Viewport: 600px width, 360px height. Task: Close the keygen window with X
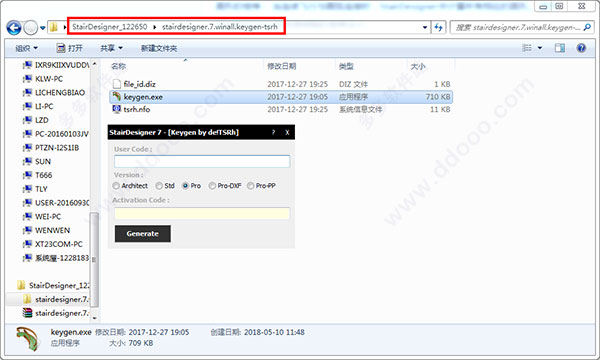pos(287,132)
